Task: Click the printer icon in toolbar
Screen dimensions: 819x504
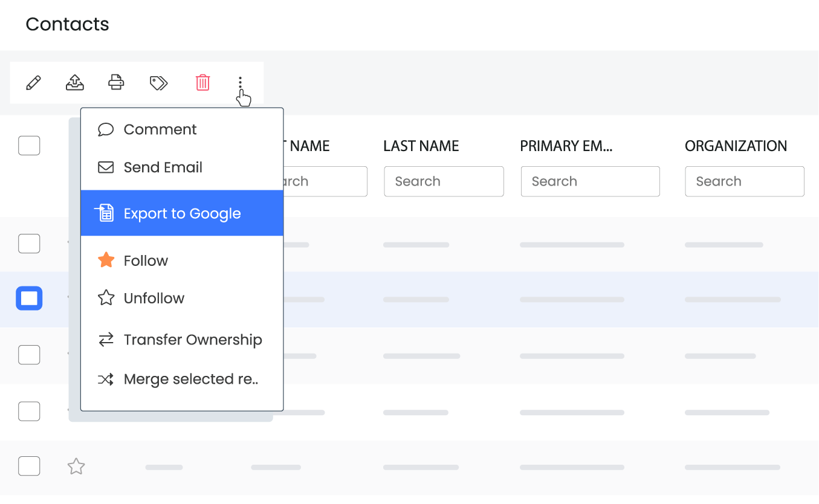Action: 116,82
